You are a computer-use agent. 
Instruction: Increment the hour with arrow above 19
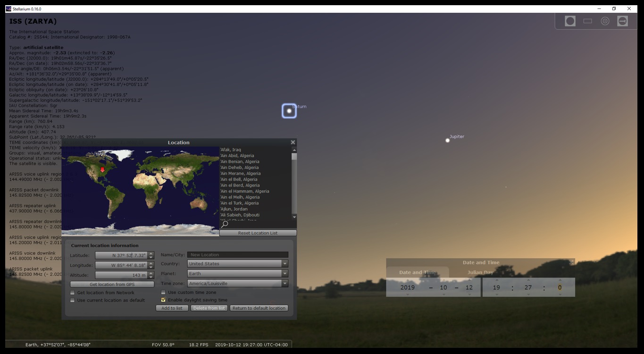coord(496,280)
